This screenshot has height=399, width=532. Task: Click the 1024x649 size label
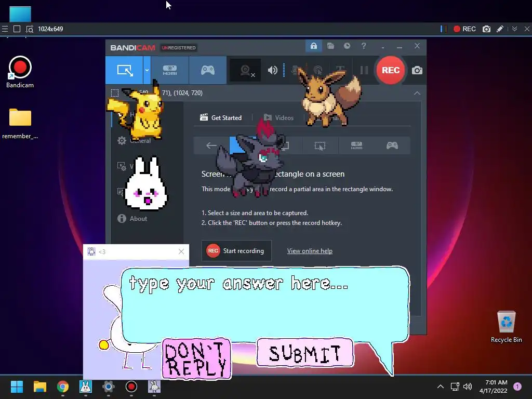(50, 29)
